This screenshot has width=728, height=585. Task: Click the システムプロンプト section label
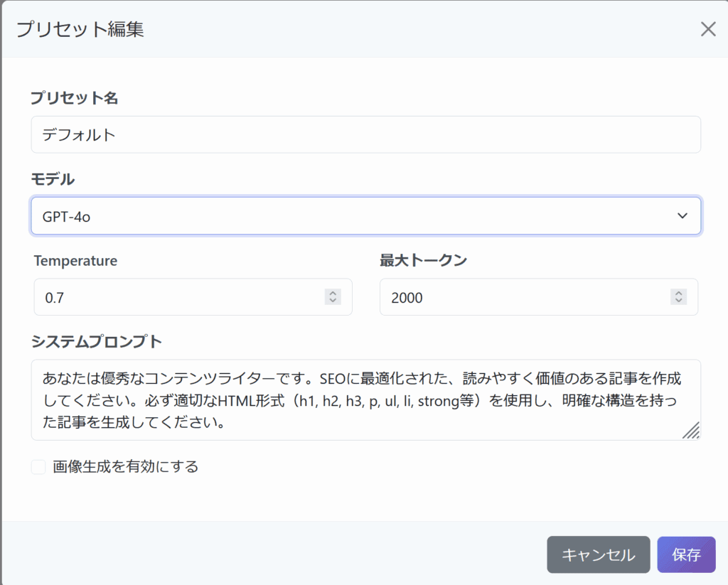(x=97, y=342)
